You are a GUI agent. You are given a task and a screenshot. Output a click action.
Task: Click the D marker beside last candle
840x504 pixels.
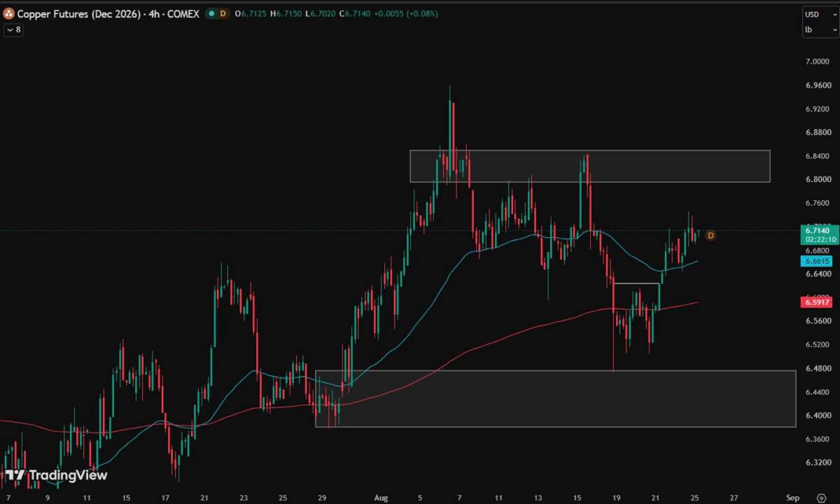[710, 235]
